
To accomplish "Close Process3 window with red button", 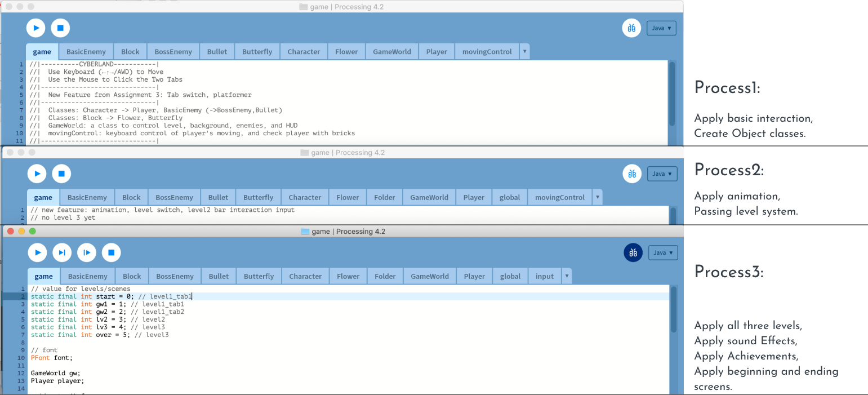I will 11,231.
